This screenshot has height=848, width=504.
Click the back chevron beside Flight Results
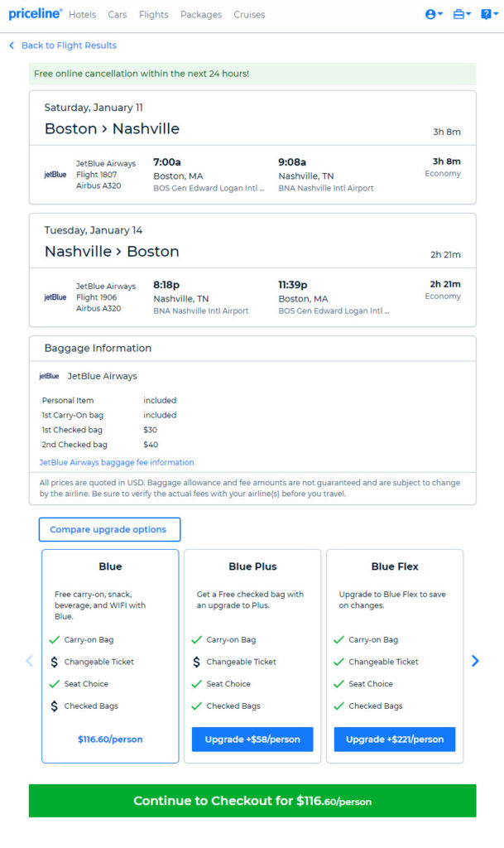point(12,46)
